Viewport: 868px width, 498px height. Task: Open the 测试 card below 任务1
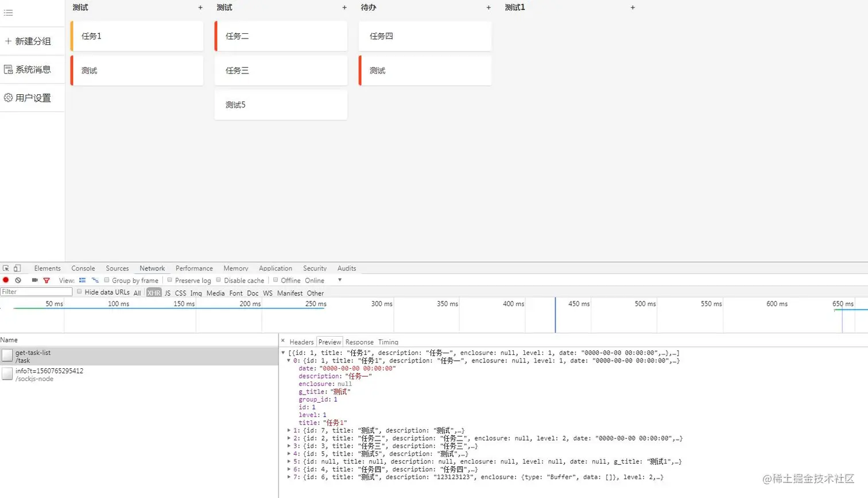point(137,71)
